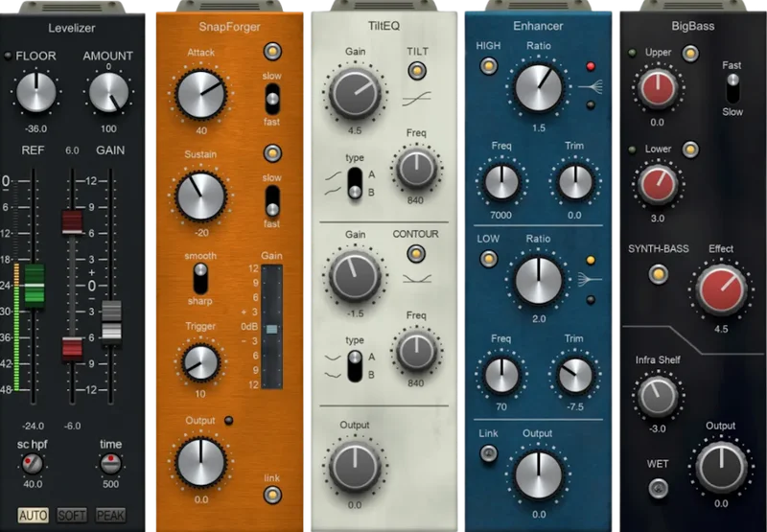Click the LOW Ratio knob in Enhancer
The image size is (767, 532).
pyautogui.click(x=539, y=281)
